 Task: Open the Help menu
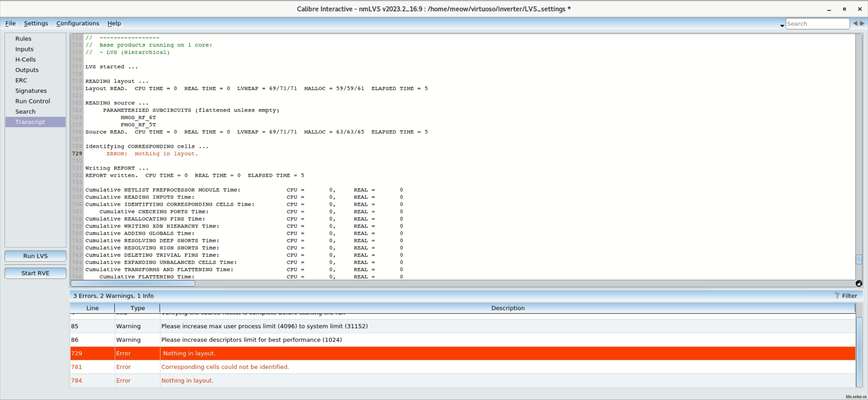pos(114,23)
